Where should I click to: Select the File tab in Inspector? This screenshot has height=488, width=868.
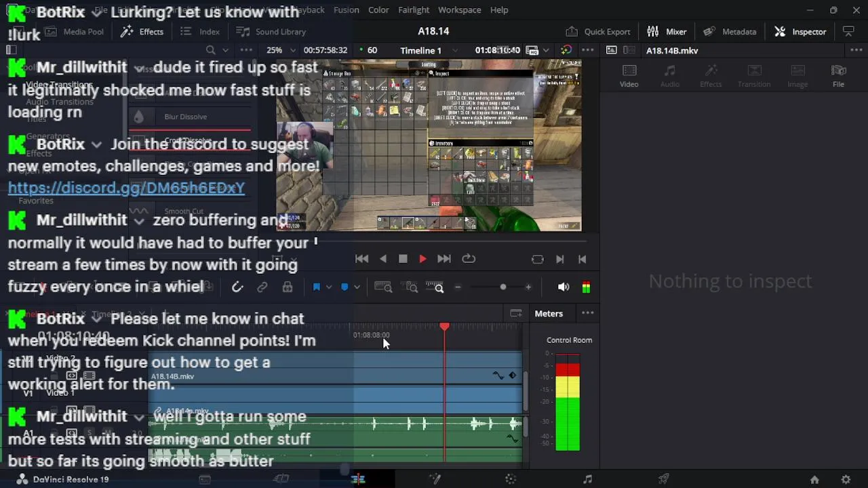[x=839, y=76]
